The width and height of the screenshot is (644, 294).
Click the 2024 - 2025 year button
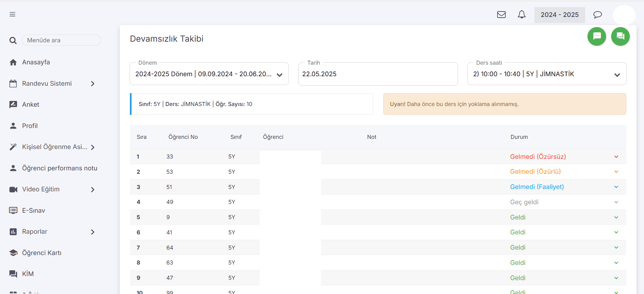(559, 15)
